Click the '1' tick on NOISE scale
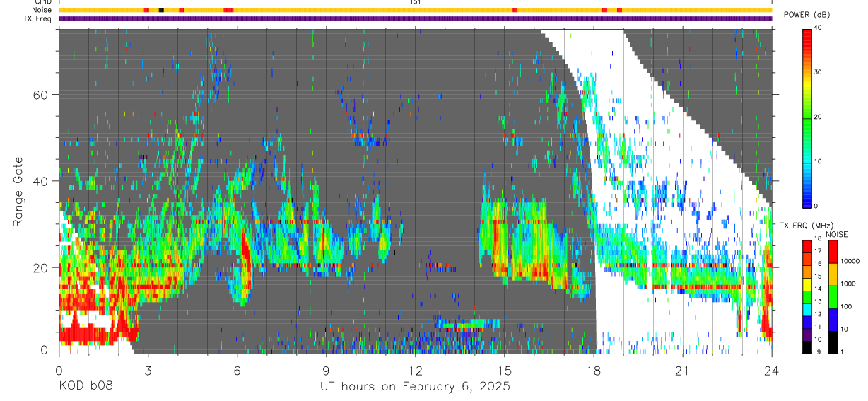Viewport: 868px width, 401px height. (843, 351)
